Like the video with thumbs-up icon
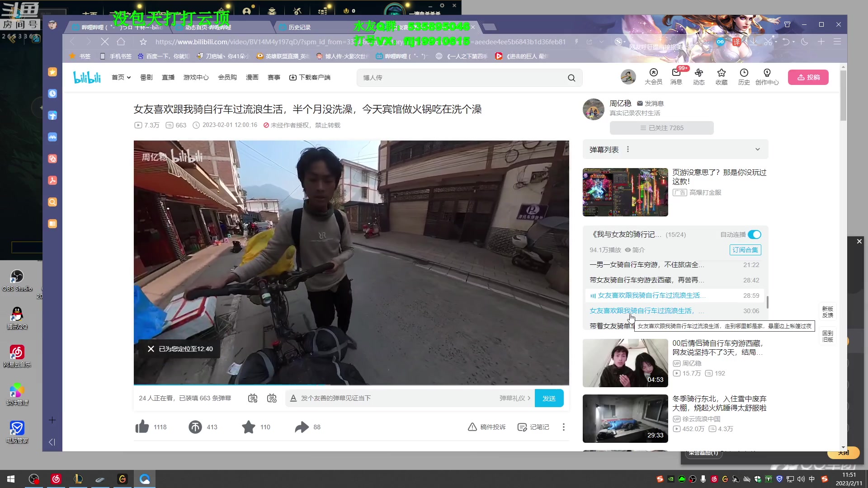The width and height of the screenshot is (868, 488). coord(142,427)
